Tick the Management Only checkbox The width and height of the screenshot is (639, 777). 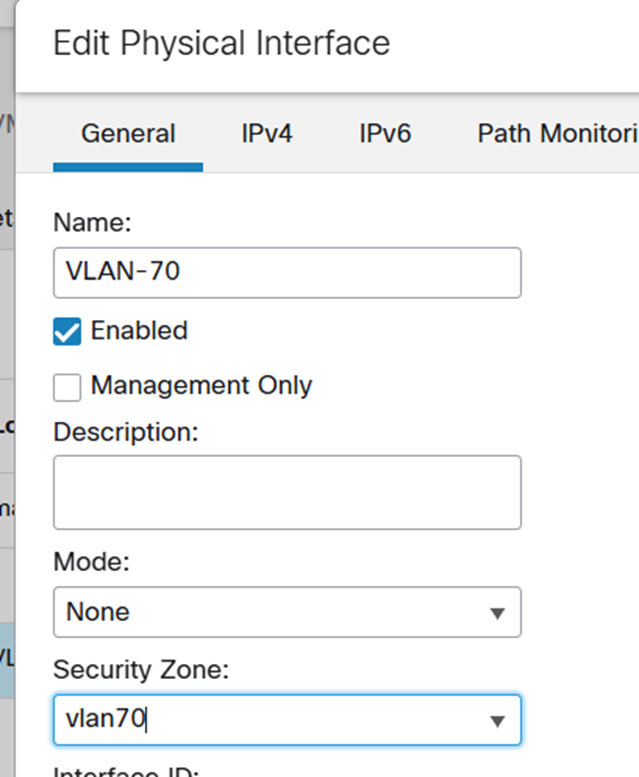click(x=67, y=387)
